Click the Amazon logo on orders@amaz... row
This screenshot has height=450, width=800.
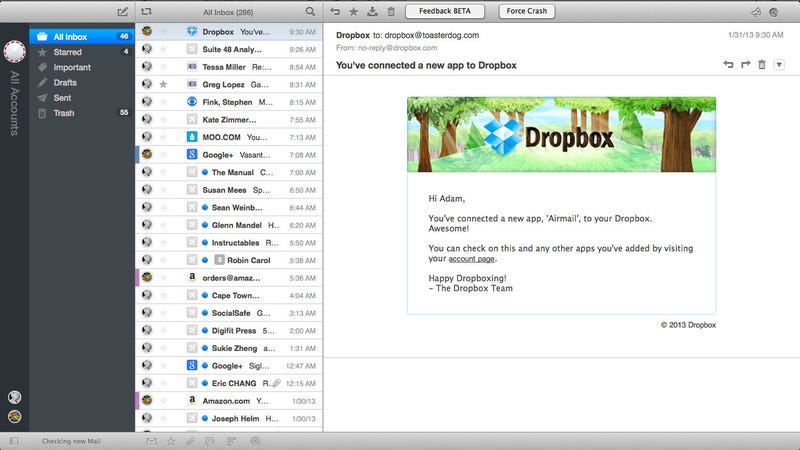pyautogui.click(x=192, y=277)
